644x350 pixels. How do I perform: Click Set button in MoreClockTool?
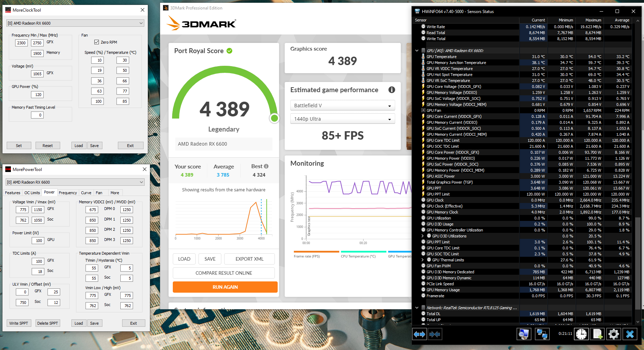pyautogui.click(x=19, y=146)
